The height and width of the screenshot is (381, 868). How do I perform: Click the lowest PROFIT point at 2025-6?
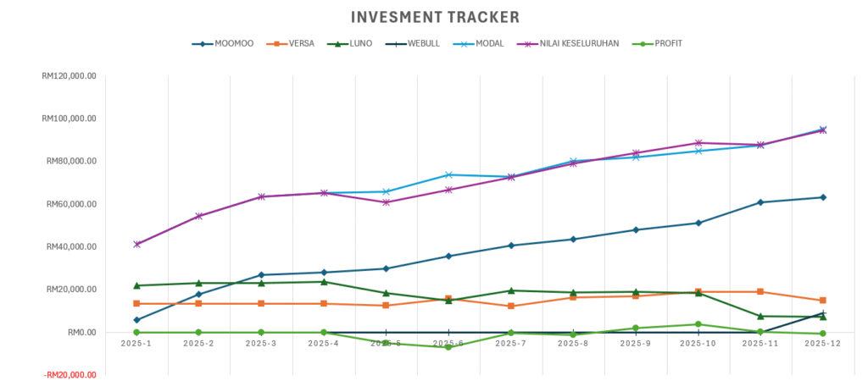[x=448, y=347]
